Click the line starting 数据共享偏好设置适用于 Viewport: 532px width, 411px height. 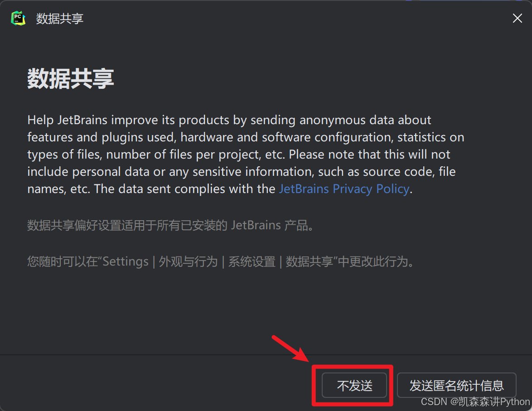(170, 225)
